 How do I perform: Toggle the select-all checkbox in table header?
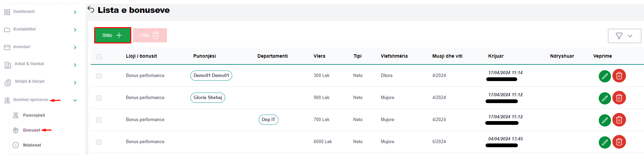[99, 57]
